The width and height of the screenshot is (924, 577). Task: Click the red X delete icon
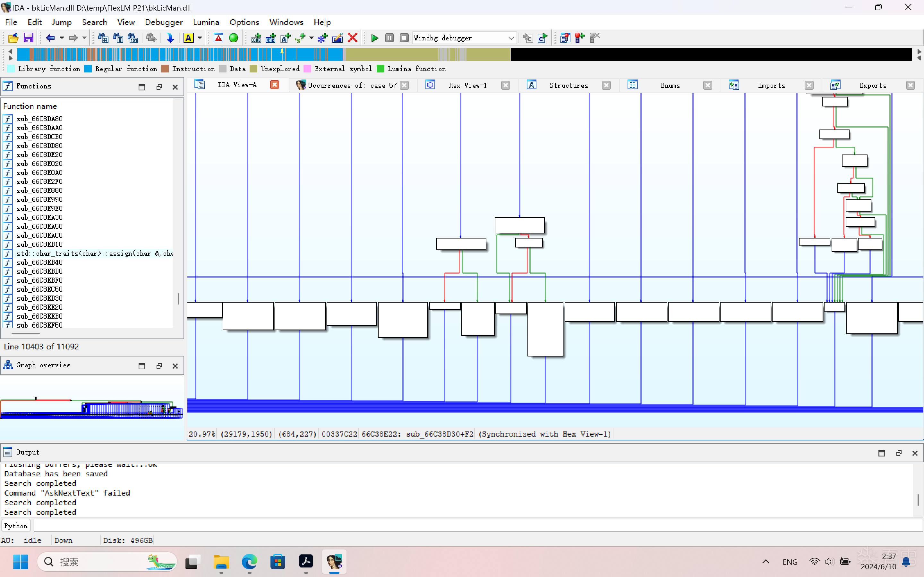click(x=353, y=38)
